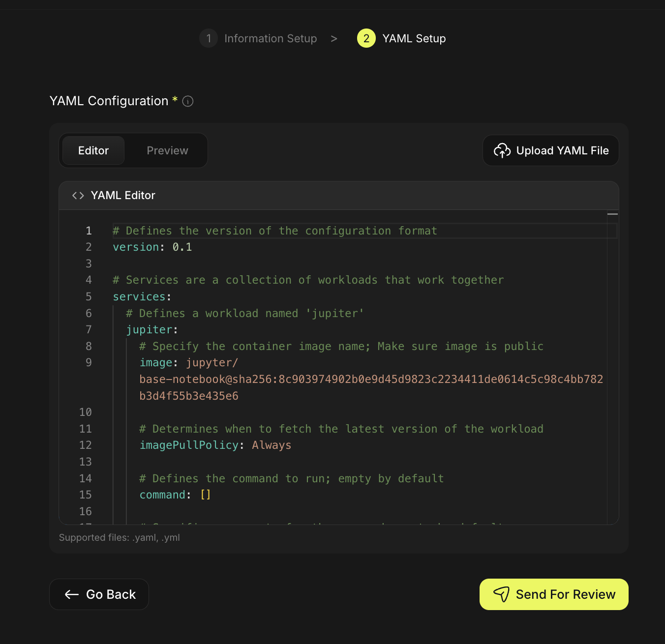Click line number 9 in the editor gutter

point(88,362)
